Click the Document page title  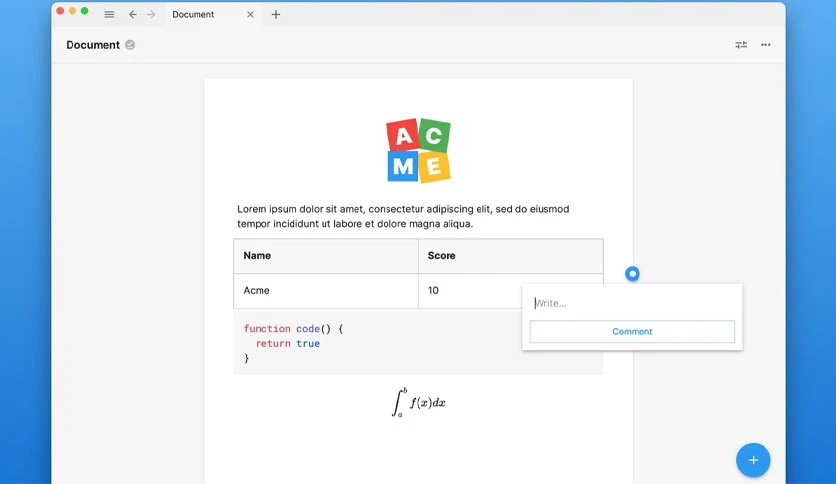(93, 45)
